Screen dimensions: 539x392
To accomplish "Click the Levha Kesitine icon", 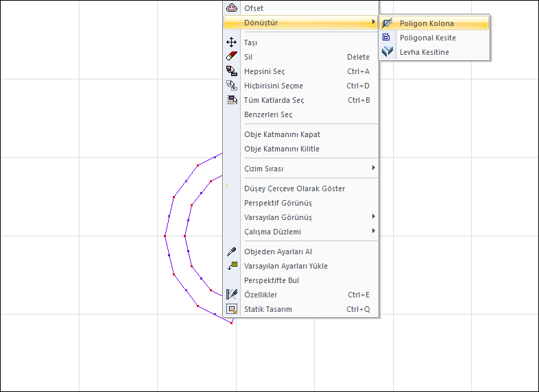I will tap(387, 51).
